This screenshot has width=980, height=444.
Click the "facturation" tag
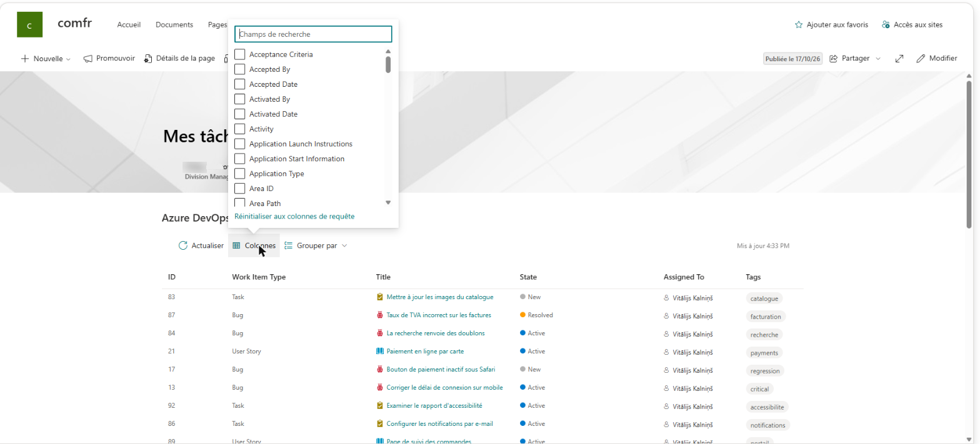(x=766, y=317)
